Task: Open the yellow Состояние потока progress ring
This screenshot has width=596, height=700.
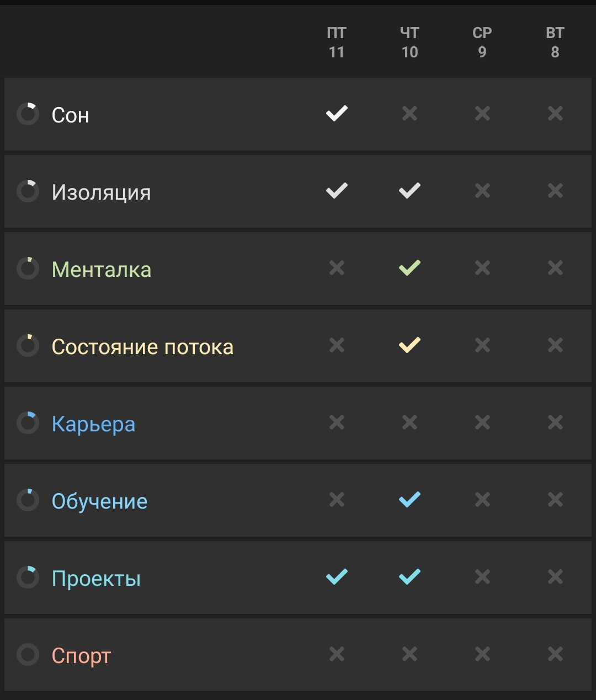Action: [28, 346]
